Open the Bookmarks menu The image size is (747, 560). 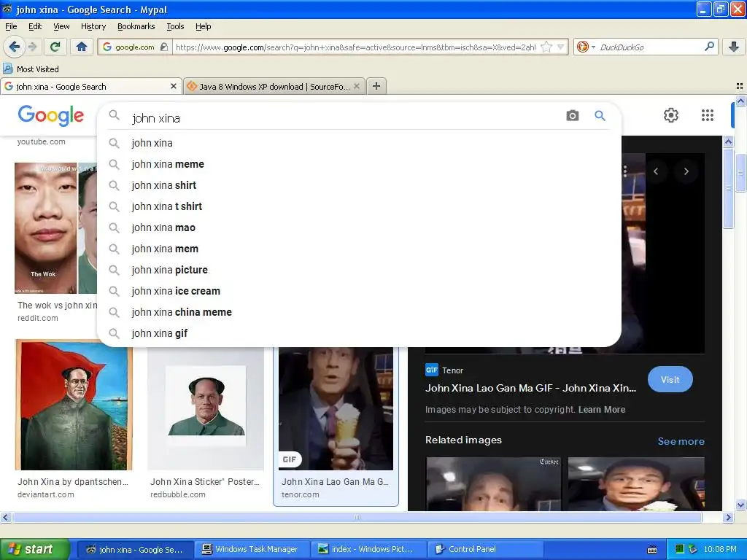coord(136,26)
